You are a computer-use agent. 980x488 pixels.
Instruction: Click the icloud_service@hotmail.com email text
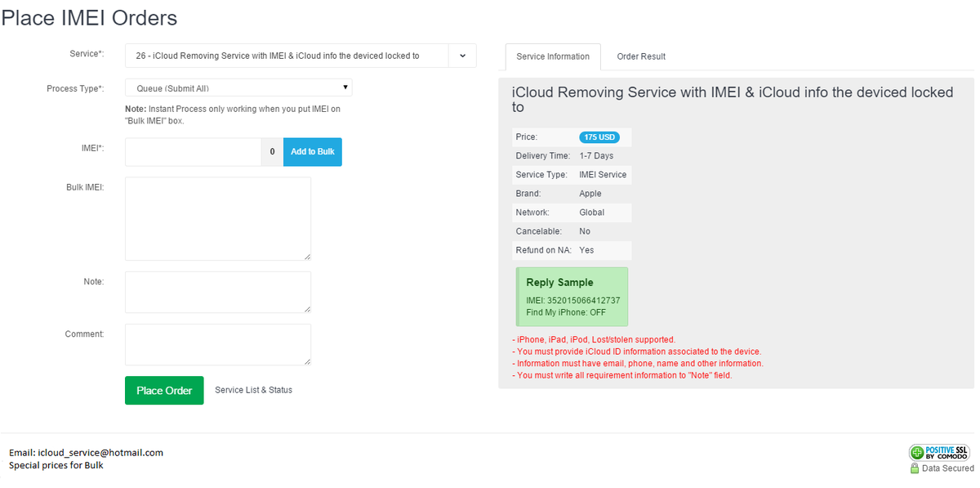click(100, 453)
